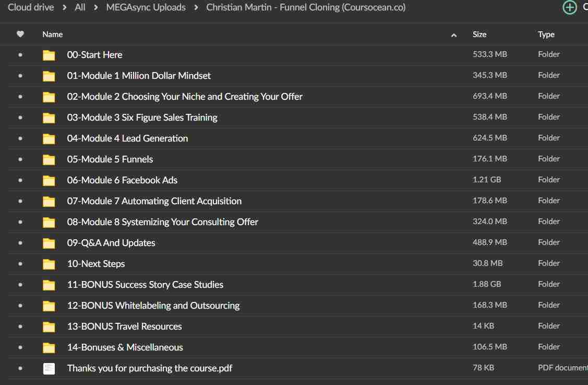Click the 14-Bonuses & Miscellaneous folder icon
The width and height of the screenshot is (588, 385).
49,348
